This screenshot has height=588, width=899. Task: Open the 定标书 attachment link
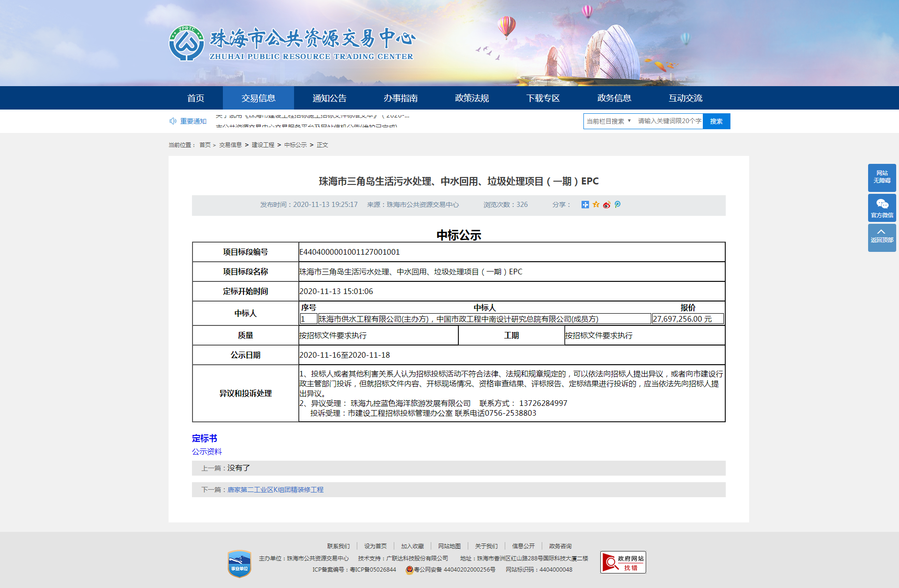pyautogui.click(x=205, y=438)
